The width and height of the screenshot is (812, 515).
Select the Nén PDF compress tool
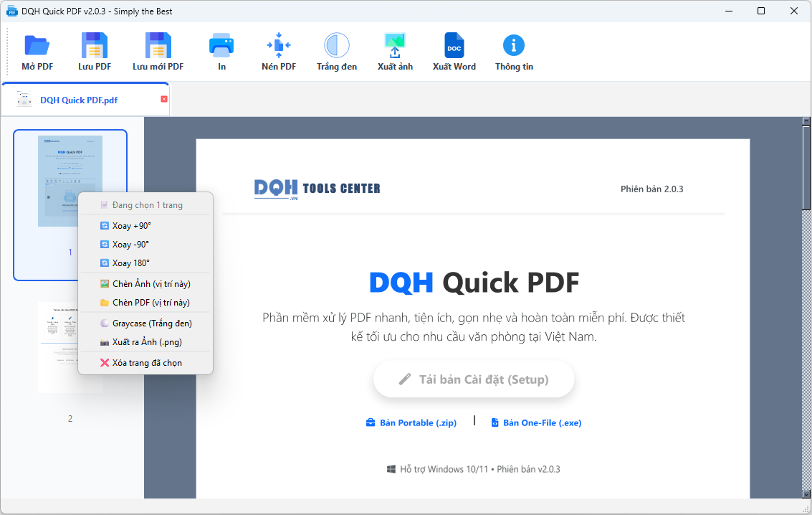[x=278, y=46]
